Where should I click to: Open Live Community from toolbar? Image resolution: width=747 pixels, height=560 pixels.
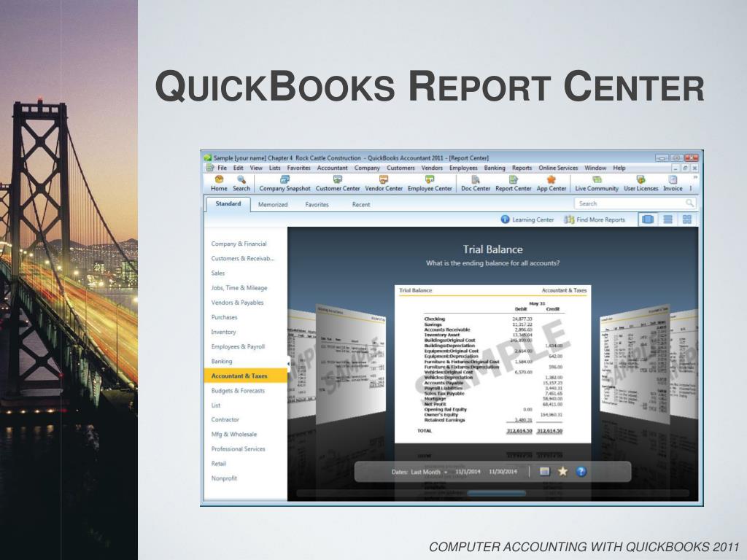click(597, 183)
